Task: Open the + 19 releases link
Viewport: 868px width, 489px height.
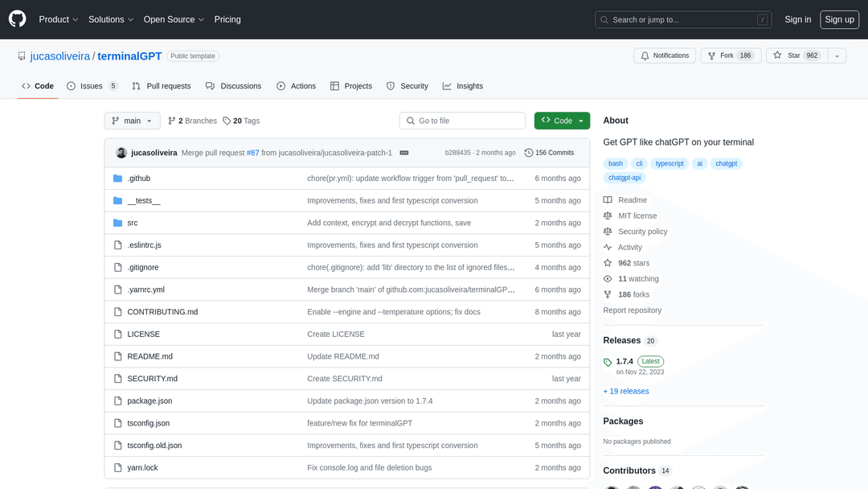Action: tap(625, 391)
